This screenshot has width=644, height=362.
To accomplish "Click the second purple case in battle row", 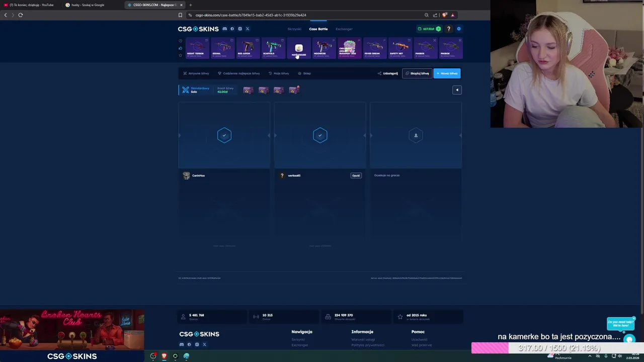I will [x=263, y=90].
